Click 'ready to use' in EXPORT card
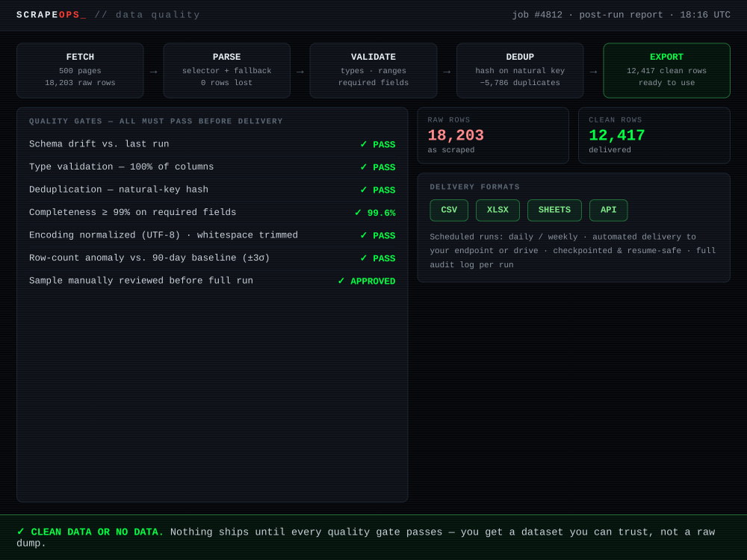Image resolution: width=747 pixels, height=560 pixels. coord(666,83)
